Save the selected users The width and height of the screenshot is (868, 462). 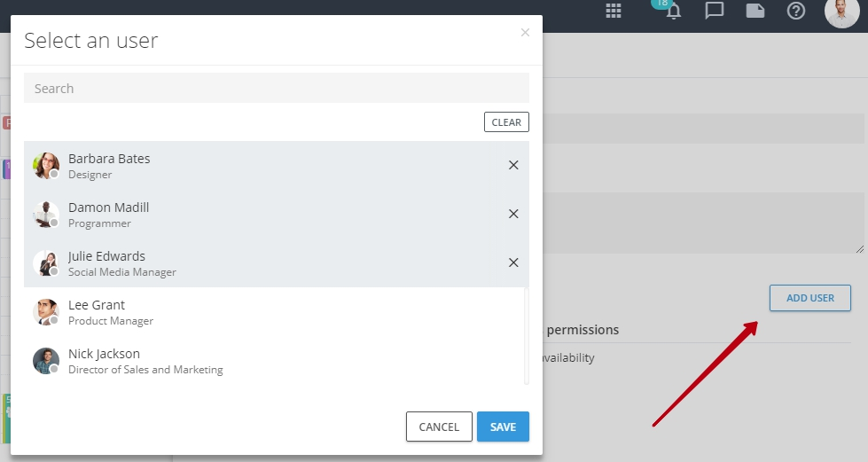tap(504, 427)
